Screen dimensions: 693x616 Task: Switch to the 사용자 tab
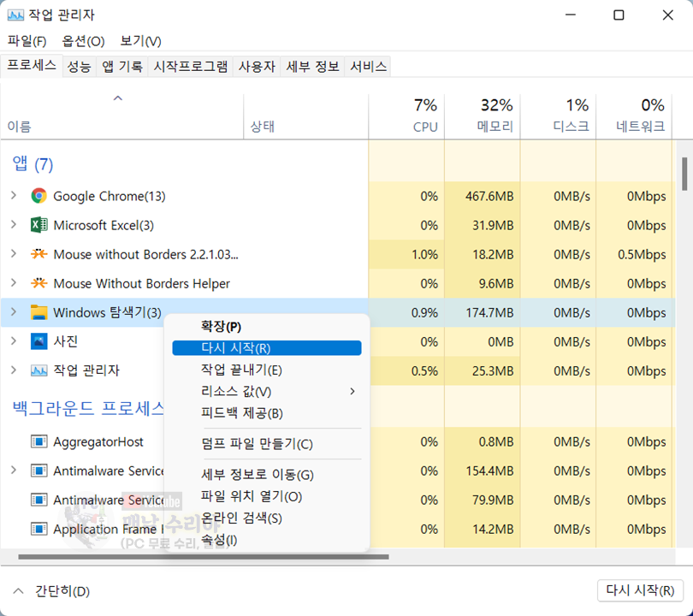(257, 66)
